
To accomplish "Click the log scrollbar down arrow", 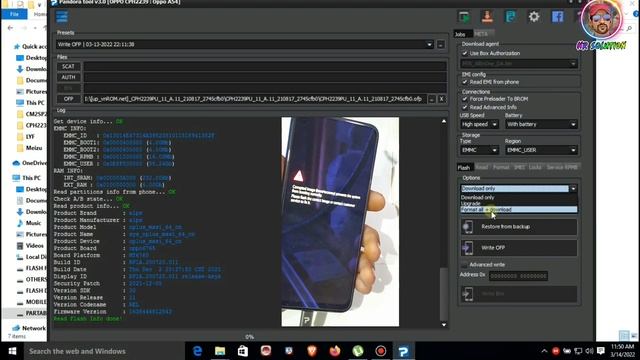I will 444,324.
